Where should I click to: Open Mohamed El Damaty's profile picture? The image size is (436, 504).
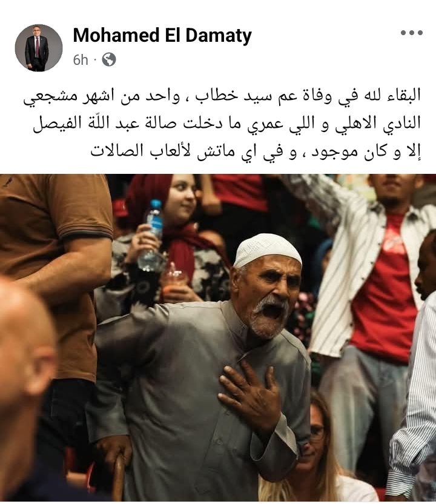39,48
